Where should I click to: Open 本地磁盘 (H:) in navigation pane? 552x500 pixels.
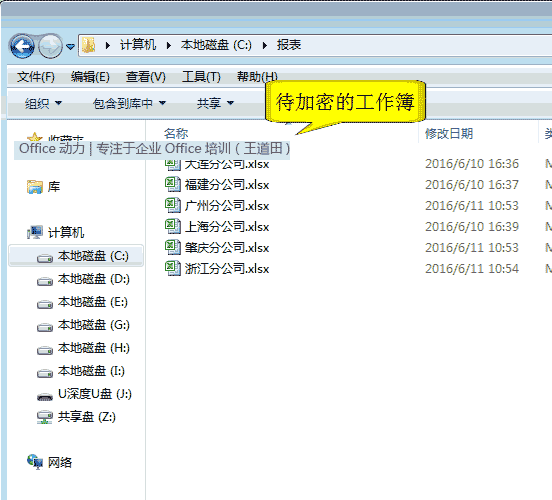(x=94, y=348)
